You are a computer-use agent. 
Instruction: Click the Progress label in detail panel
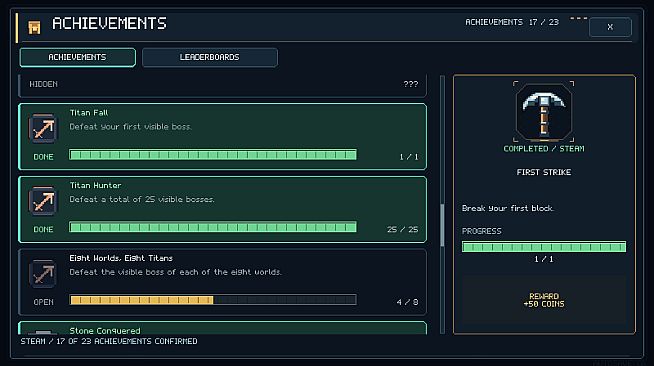482,231
